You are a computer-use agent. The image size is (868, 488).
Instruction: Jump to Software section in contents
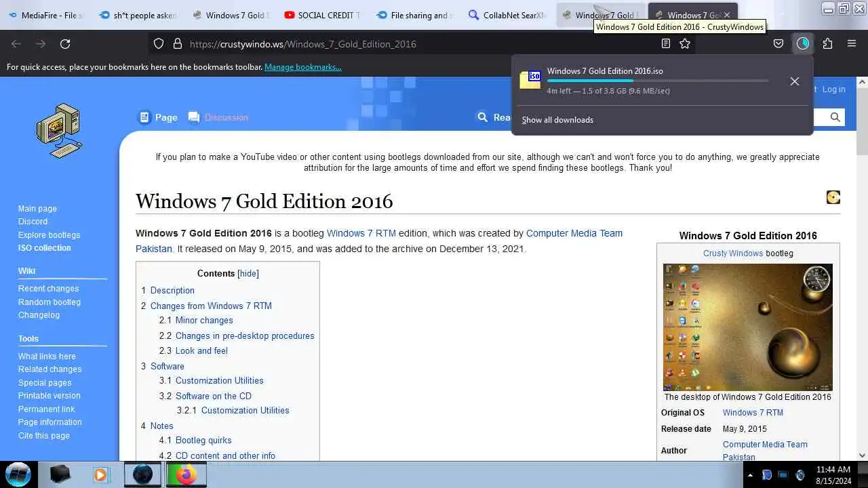click(167, 366)
